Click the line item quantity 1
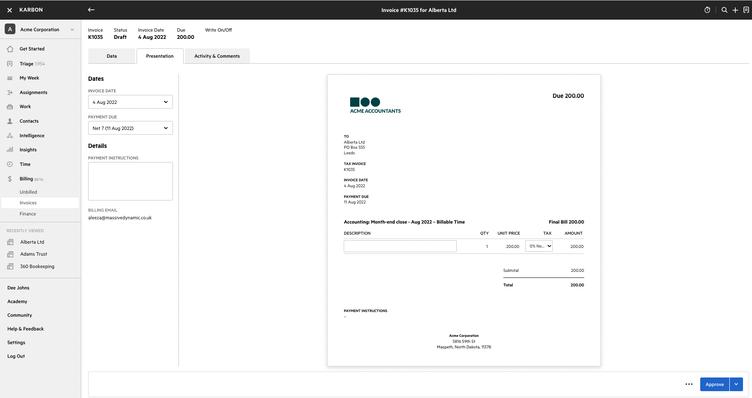The height and width of the screenshot is (398, 752). (487, 246)
